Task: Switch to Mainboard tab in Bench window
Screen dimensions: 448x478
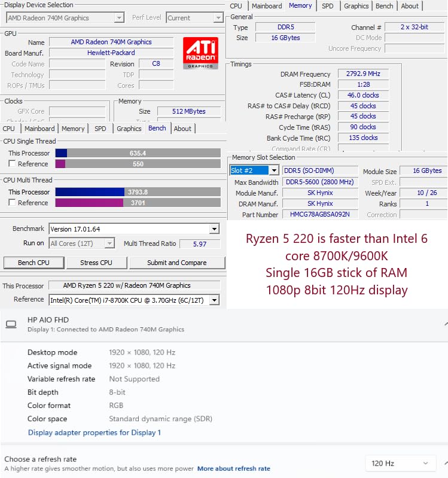Action: click(39, 129)
